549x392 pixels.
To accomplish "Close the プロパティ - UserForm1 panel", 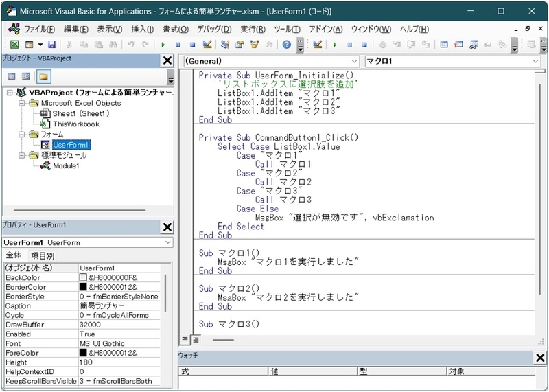I will point(167,227).
